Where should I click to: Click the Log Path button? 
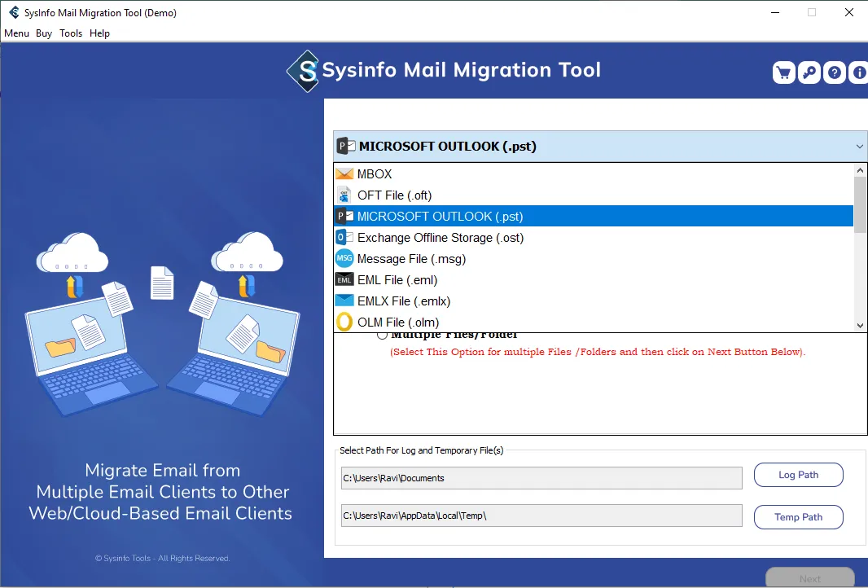pos(798,475)
